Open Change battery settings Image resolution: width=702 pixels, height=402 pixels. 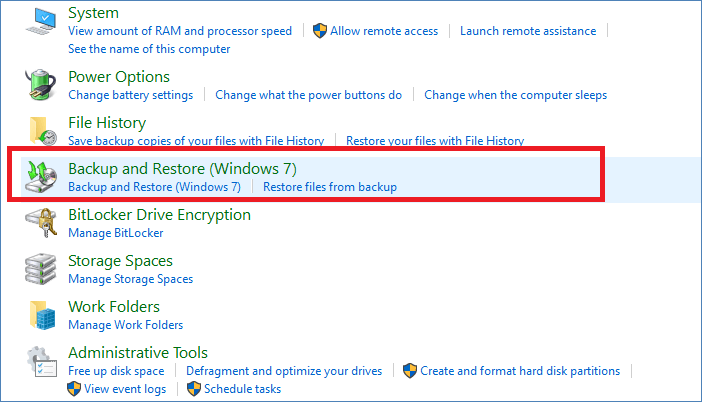(x=130, y=95)
